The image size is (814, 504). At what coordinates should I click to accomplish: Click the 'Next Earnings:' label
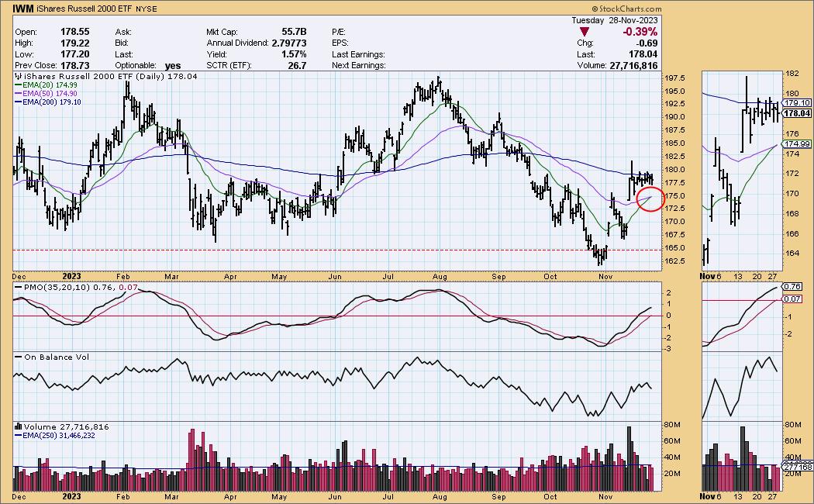tap(359, 65)
